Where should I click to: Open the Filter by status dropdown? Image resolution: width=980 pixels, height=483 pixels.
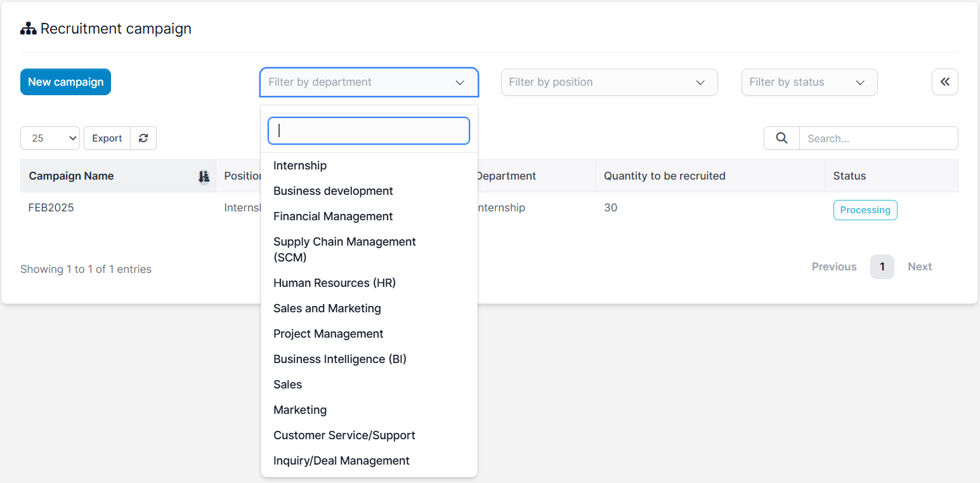tap(809, 83)
